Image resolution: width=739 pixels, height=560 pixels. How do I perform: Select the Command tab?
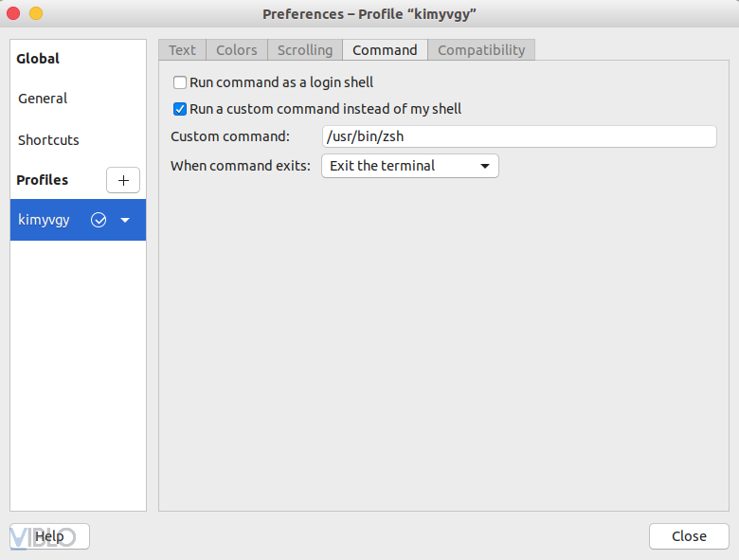tap(385, 50)
